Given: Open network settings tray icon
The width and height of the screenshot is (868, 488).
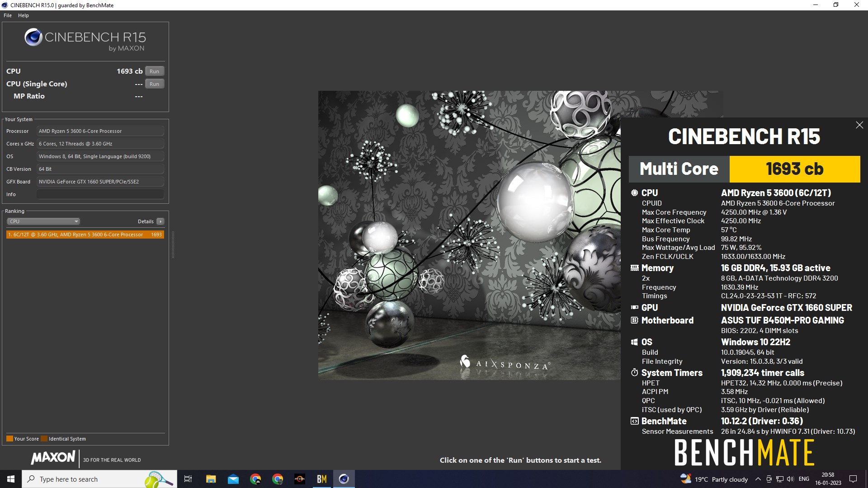Looking at the screenshot, I should tap(780, 479).
